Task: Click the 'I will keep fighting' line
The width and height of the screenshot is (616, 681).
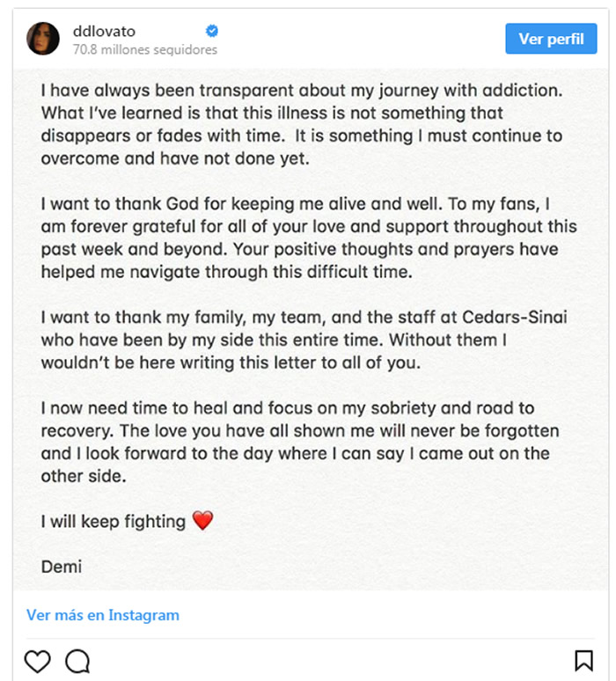Action: (114, 522)
